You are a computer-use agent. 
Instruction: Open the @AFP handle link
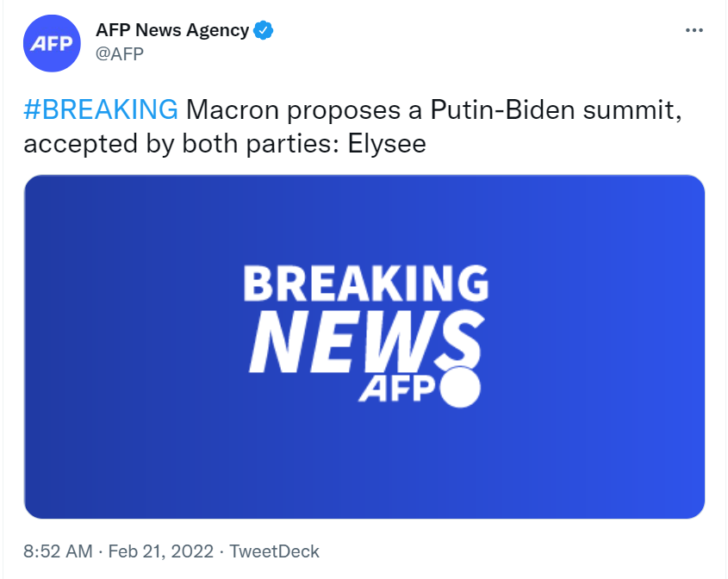click(119, 53)
